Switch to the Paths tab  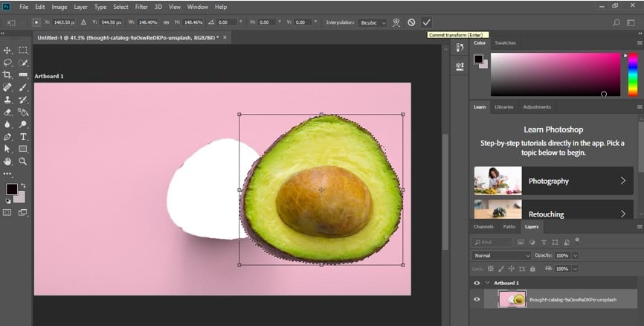[x=509, y=226]
